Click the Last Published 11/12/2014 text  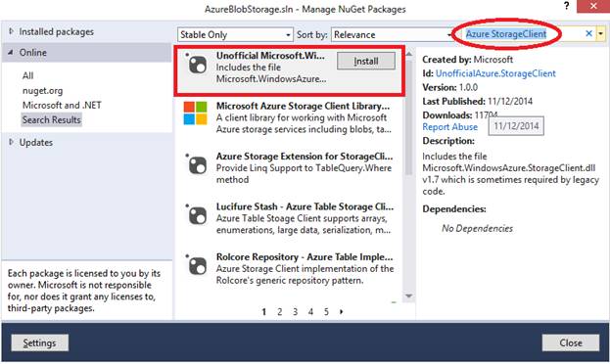[477, 101]
